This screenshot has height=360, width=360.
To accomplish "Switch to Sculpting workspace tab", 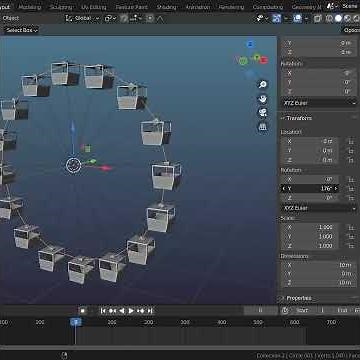I will [61, 7].
